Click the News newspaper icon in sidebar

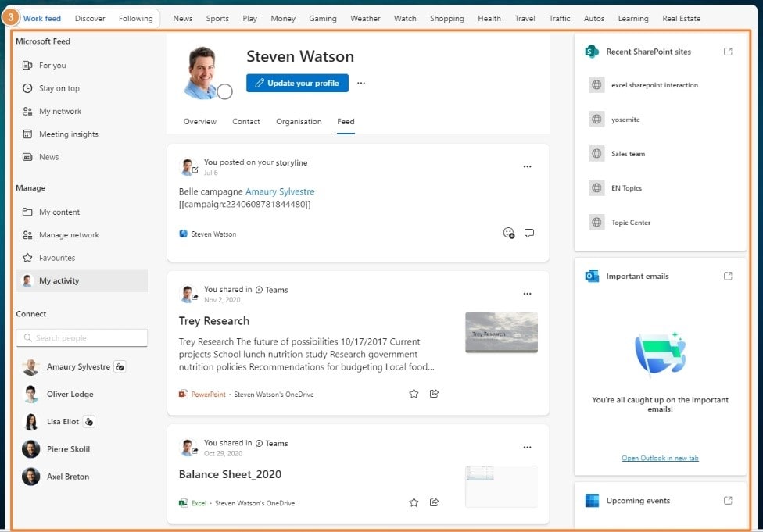point(27,157)
